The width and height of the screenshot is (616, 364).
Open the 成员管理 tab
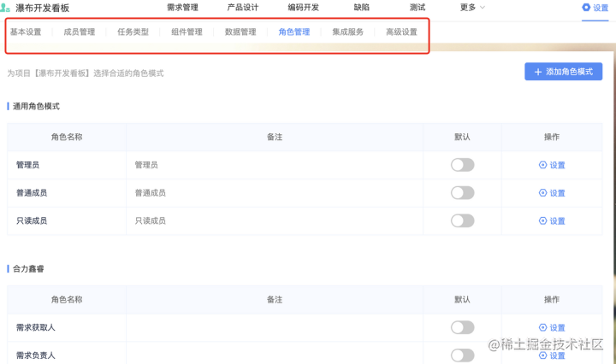click(x=80, y=32)
